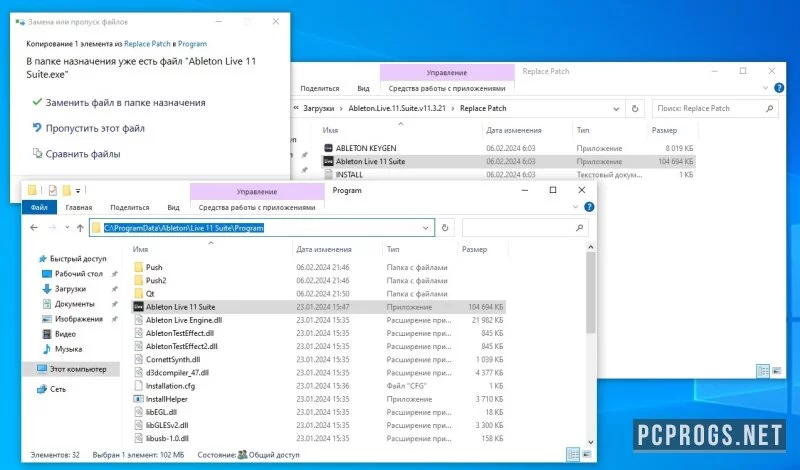Click new folder icon in Program quick access toolbar
The image size is (800, 470).
(66, 190)
